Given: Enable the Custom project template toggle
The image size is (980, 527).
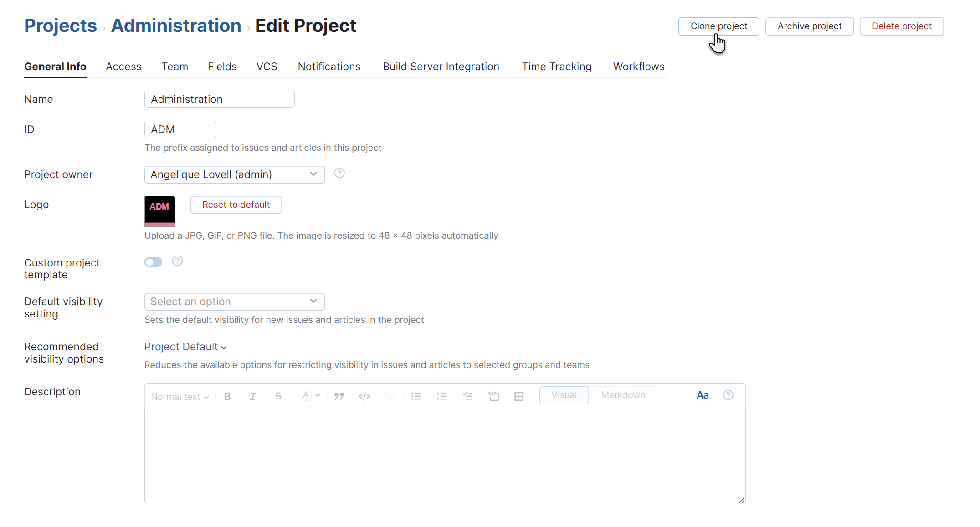Looking at the screenshot, I should tap(153, 262).
